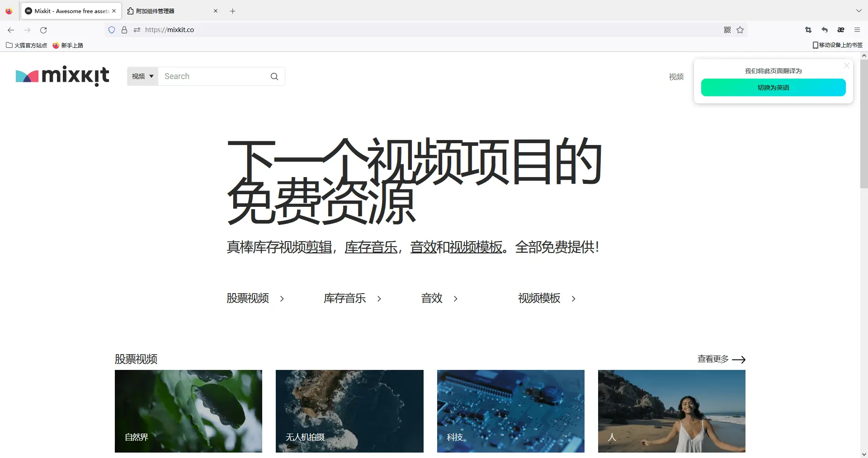Open the 火狐官方站点 bookmark folder
Image resolution: width=868 pixels, height=458 pixels.
coord(27,45)
